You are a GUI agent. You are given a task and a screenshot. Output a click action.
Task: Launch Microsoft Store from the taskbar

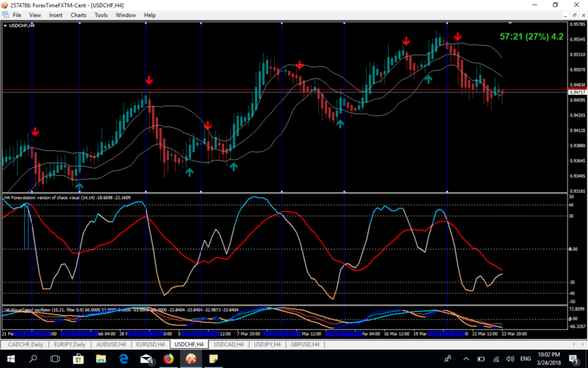(x=78, y=358)
